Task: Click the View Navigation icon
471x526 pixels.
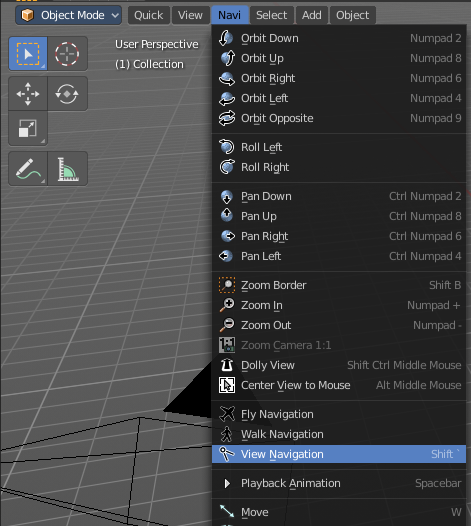Action: (227, 454)
